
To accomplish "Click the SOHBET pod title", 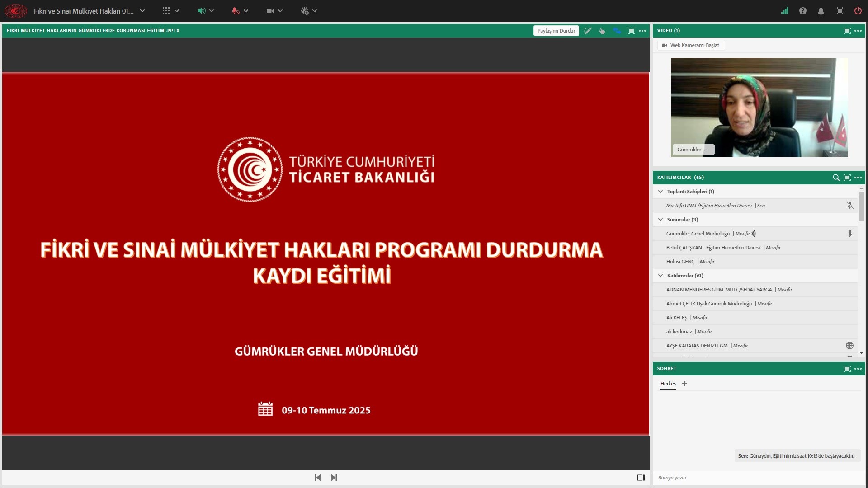I will click(x=667, y=369).
